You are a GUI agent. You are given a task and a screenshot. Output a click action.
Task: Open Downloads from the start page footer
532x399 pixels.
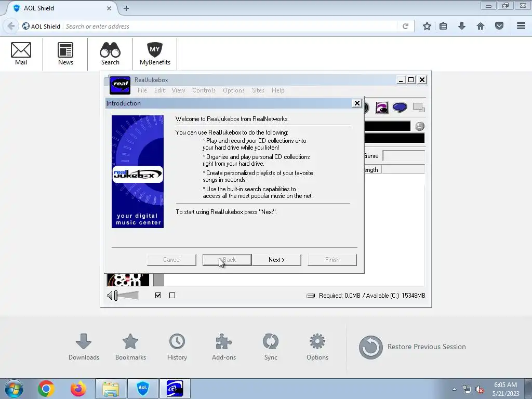pyautogui.click(x=84, y=347)
